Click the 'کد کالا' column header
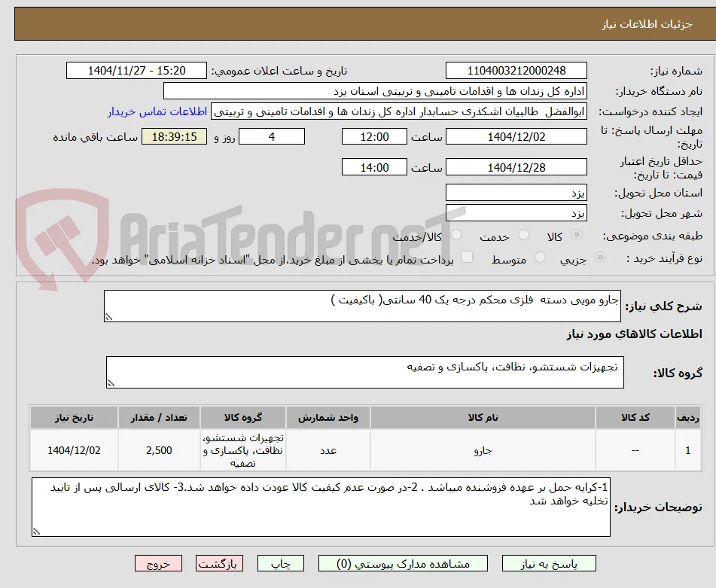Image resolution: width=716 pixels, height=588 pixels. (x=635, y=417)
